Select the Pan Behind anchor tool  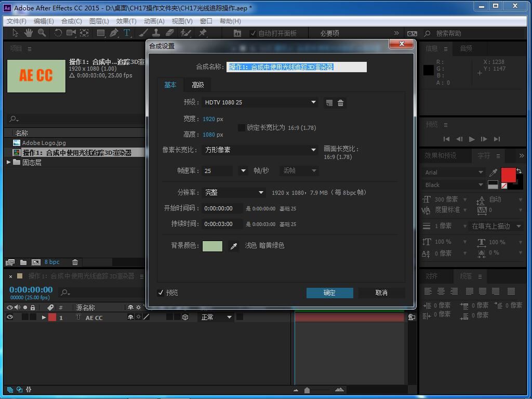(84, 33)
